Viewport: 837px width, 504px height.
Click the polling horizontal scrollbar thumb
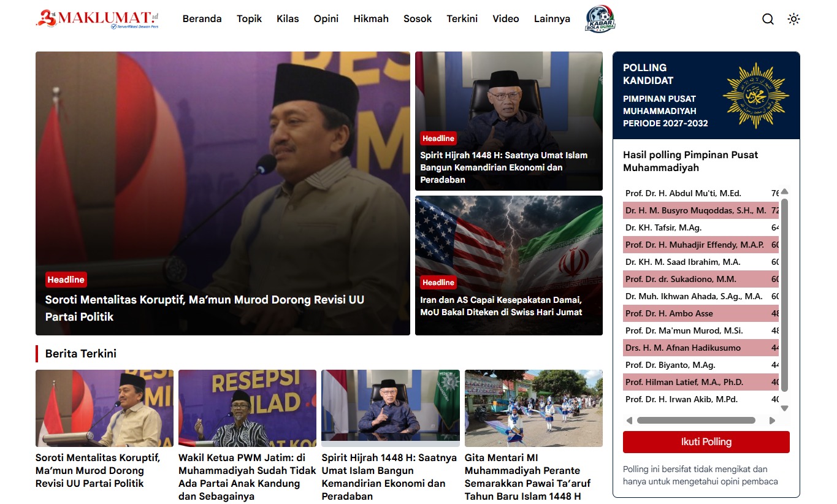(696, 421)
